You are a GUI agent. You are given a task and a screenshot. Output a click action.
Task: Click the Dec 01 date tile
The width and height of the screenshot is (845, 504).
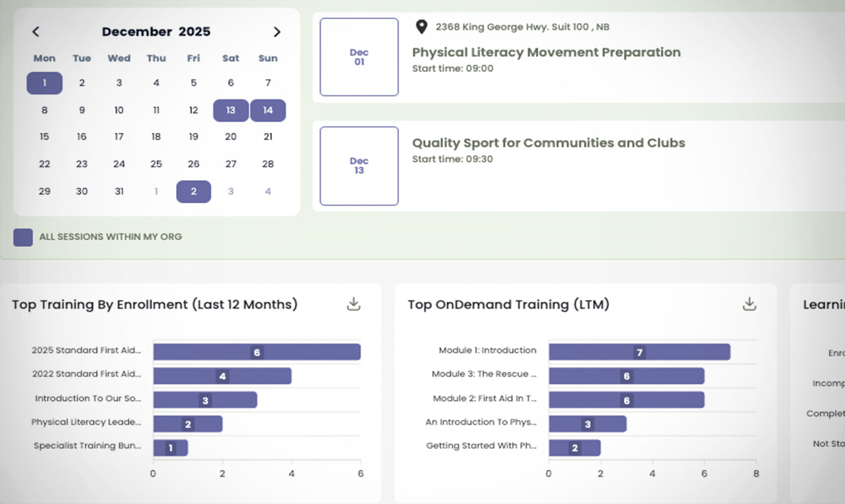tap(359, 57)
